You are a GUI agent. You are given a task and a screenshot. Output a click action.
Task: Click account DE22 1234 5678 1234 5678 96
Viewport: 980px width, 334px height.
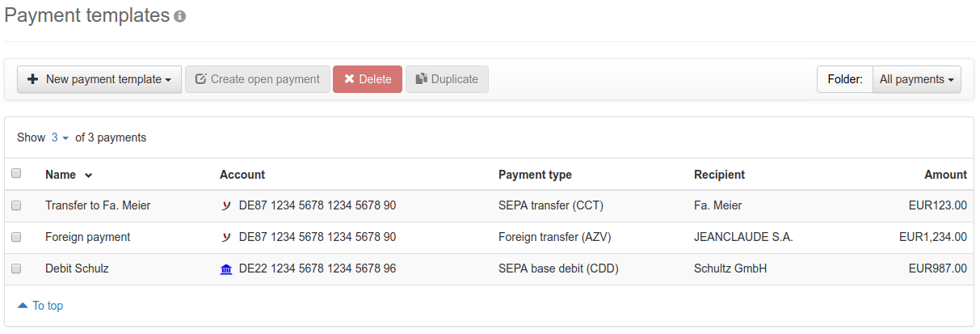(318, 268)
